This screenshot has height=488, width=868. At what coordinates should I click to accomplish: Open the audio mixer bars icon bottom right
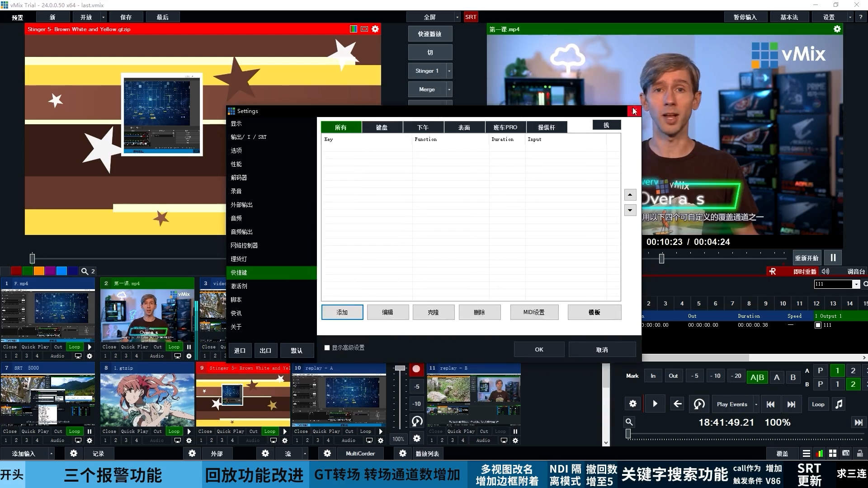[820, 453]
